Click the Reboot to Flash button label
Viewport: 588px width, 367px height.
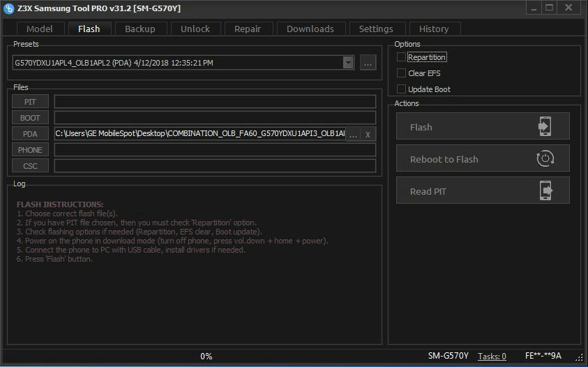[x=444, y=160]
